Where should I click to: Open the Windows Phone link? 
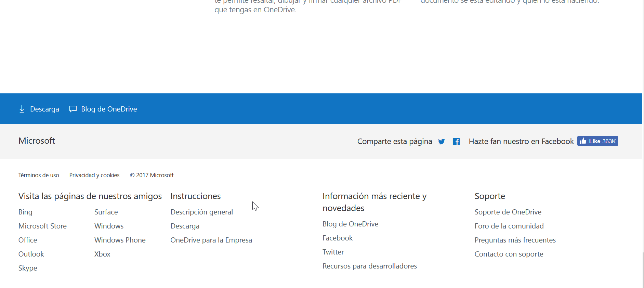click(120, 240)
